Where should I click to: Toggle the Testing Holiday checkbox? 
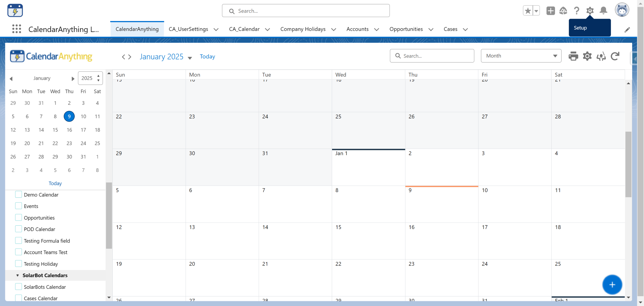click(x=18, y=264)
